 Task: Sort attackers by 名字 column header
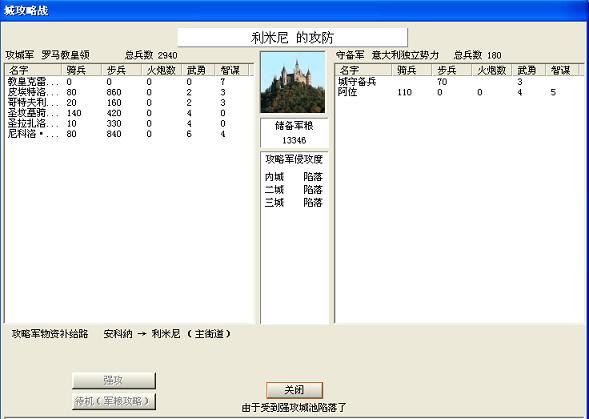tap(33, 70)
